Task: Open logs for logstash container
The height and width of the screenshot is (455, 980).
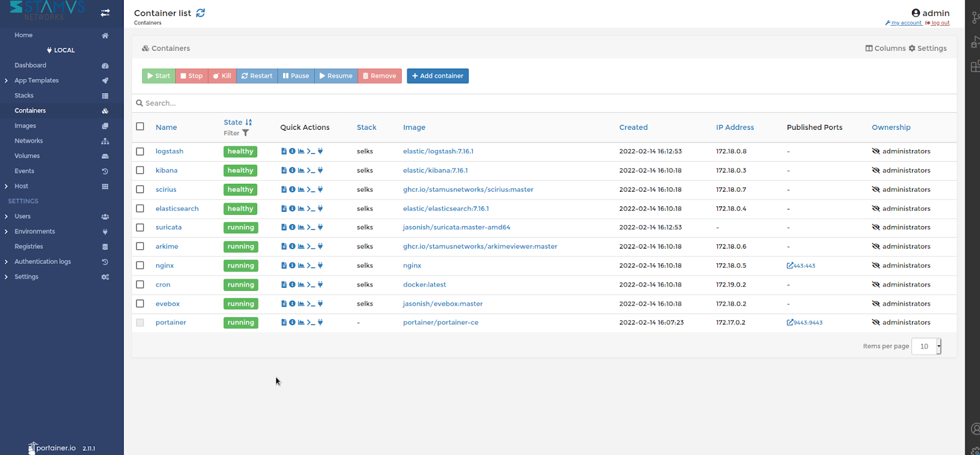Action: [x=284, y=151]
